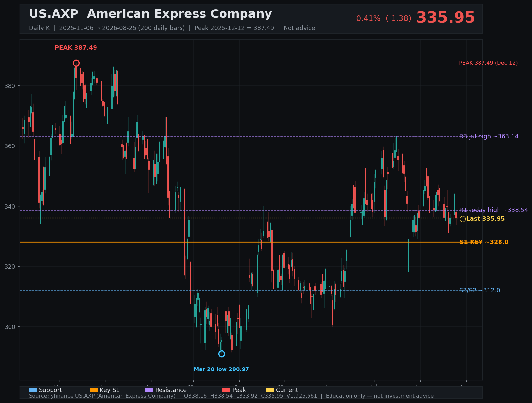The height and width of the screenshot is (403, 532).
Task: Click the large price 335.95 in header
Action: click(x=445, y=18)
